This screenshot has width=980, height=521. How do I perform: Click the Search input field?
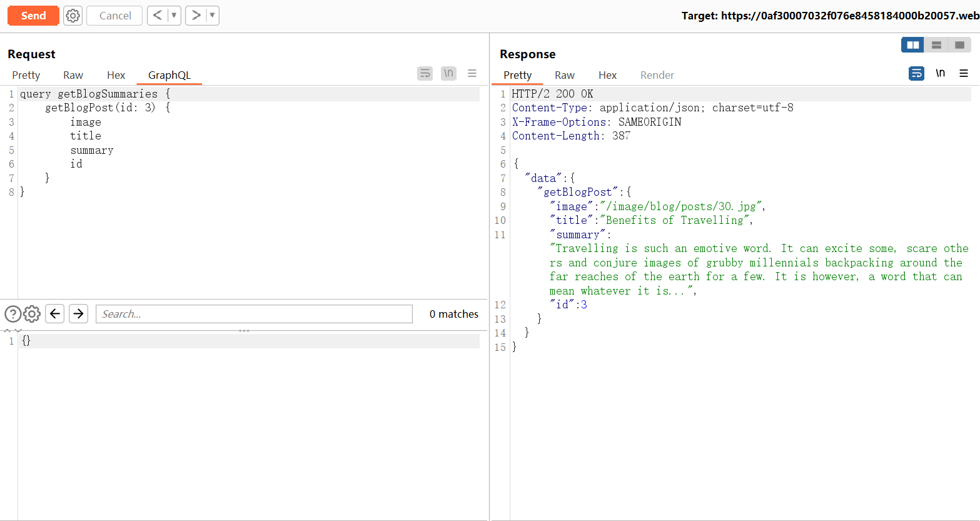tap(254, 314)
